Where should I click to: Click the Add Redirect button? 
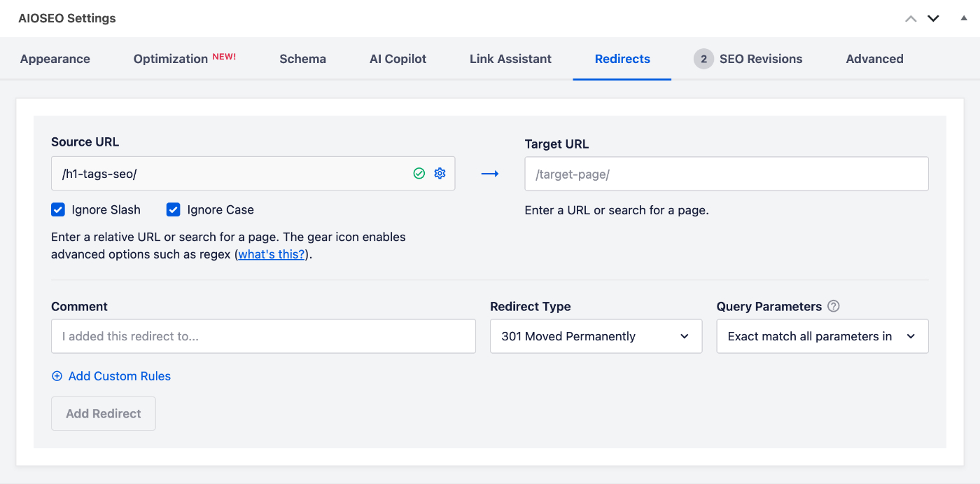click(104, 413)
